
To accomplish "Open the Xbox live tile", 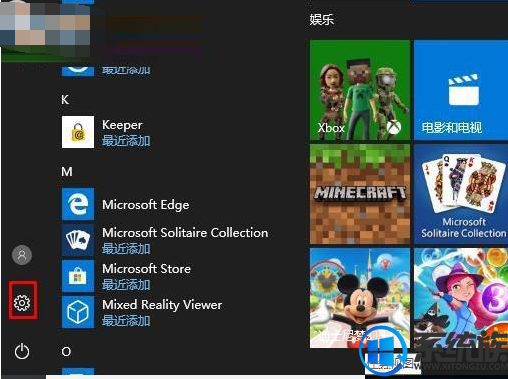I will click(x=360, y=90).
